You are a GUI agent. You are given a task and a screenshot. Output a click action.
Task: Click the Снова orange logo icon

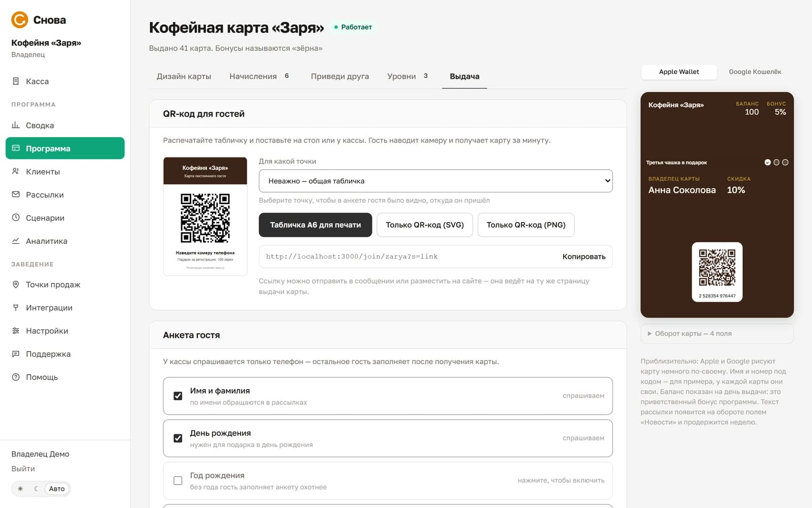(20, 20)
